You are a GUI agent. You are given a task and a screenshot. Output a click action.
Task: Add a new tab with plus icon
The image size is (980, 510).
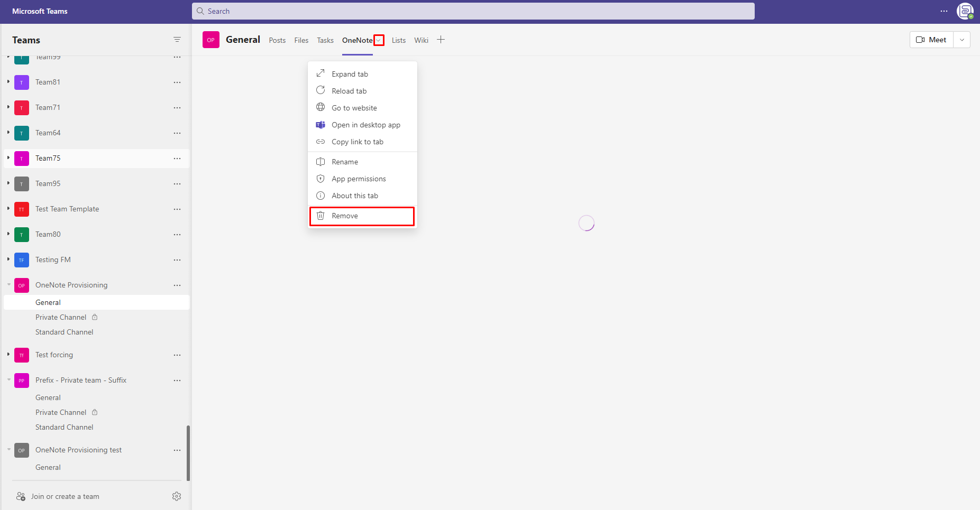(x=441, y=40)
